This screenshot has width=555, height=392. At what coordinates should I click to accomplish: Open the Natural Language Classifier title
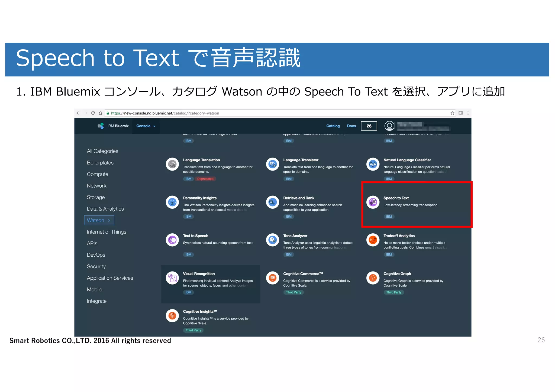click(x=407, y=160)
